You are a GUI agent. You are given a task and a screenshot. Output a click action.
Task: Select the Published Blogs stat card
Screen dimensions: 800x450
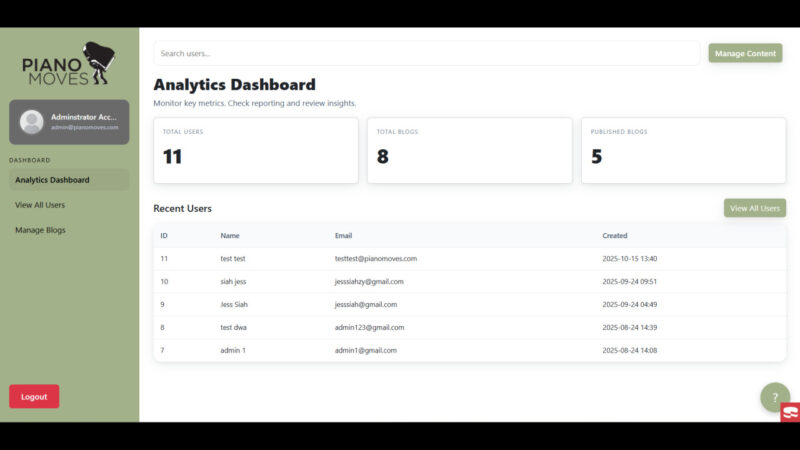click(683, 151)
